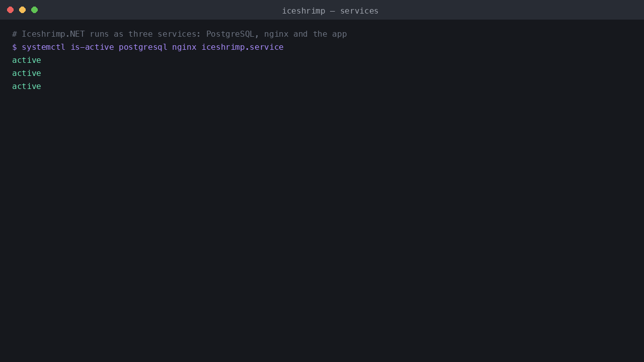
Task: Close the terminal with the red button
Action: click(x=10, y=10)
